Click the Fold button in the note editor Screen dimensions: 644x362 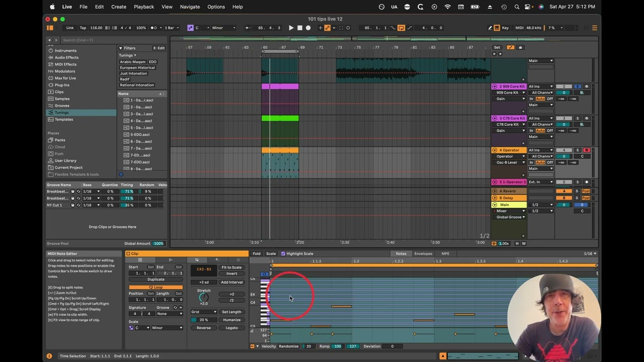coord(257,254)
